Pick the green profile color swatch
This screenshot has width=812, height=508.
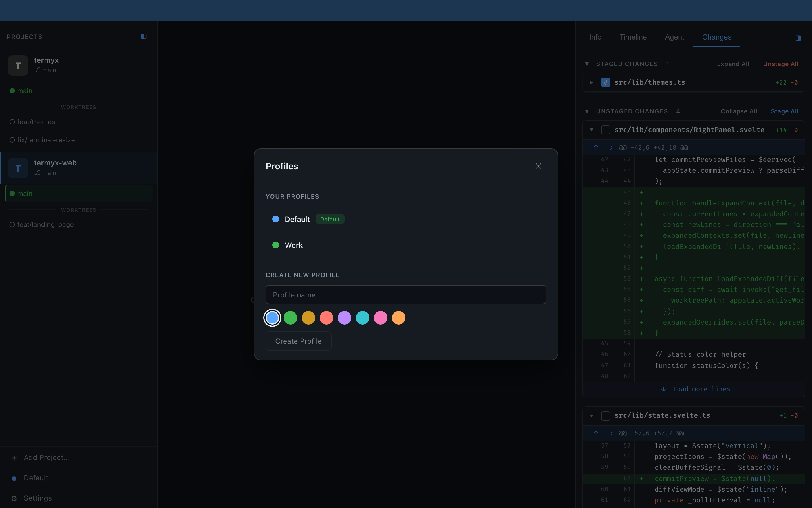(290, 318)
